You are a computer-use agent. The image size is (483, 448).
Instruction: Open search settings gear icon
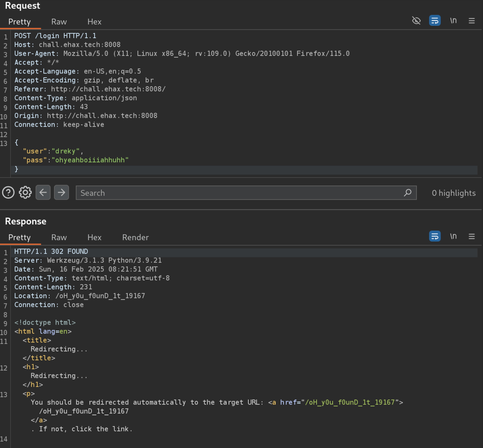pos(25,192)
